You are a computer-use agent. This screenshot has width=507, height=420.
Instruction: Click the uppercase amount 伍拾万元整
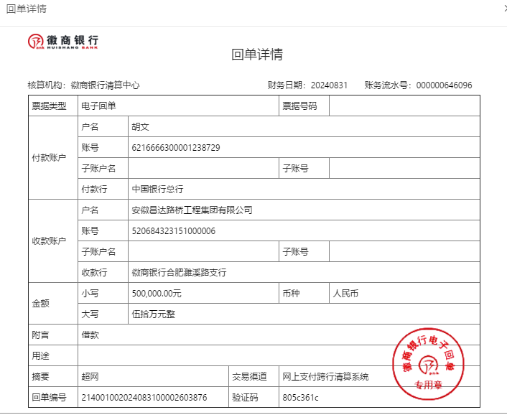click(x=154, y=314)
